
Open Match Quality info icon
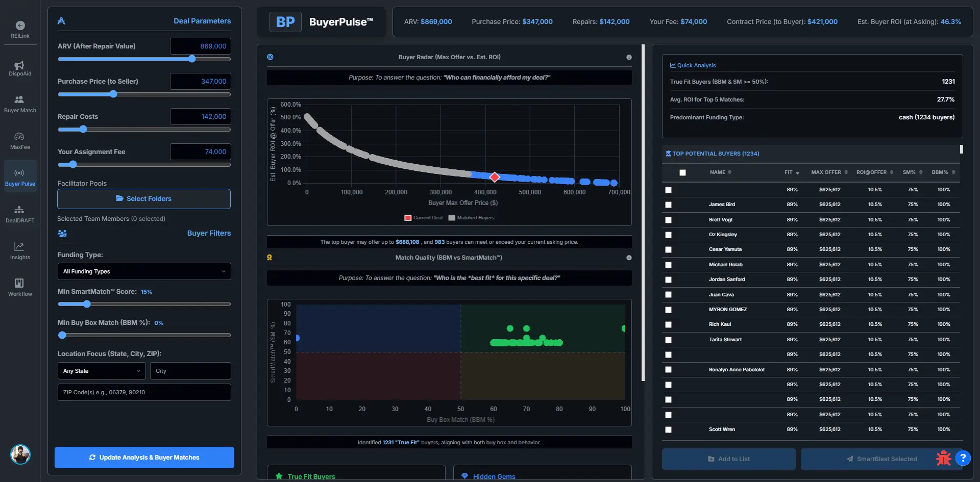click(x=629, y=258)
